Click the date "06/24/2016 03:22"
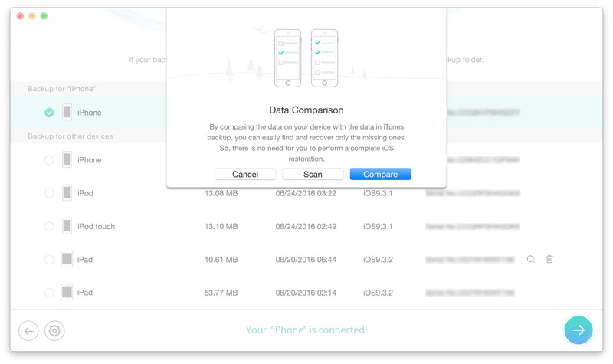 306,193
